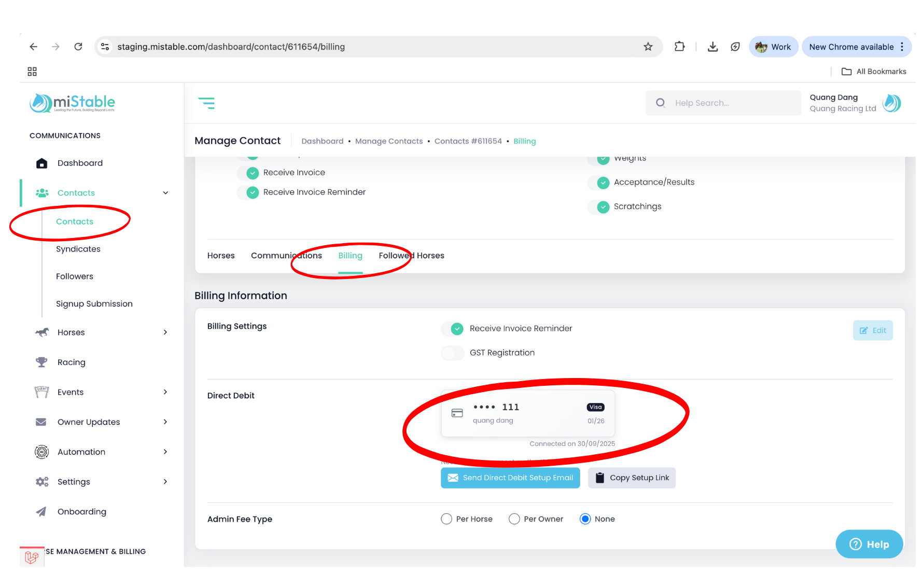Viewport: 924px width, 586px height.
Task: Switch to the Followed Horses tab
Action: tap(411, 256)
